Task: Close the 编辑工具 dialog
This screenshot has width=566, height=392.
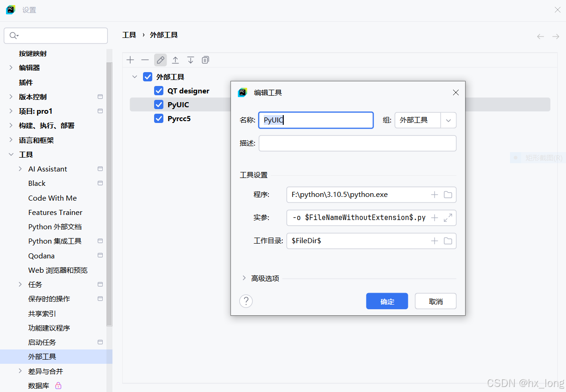Action: [x=456, y=92]
